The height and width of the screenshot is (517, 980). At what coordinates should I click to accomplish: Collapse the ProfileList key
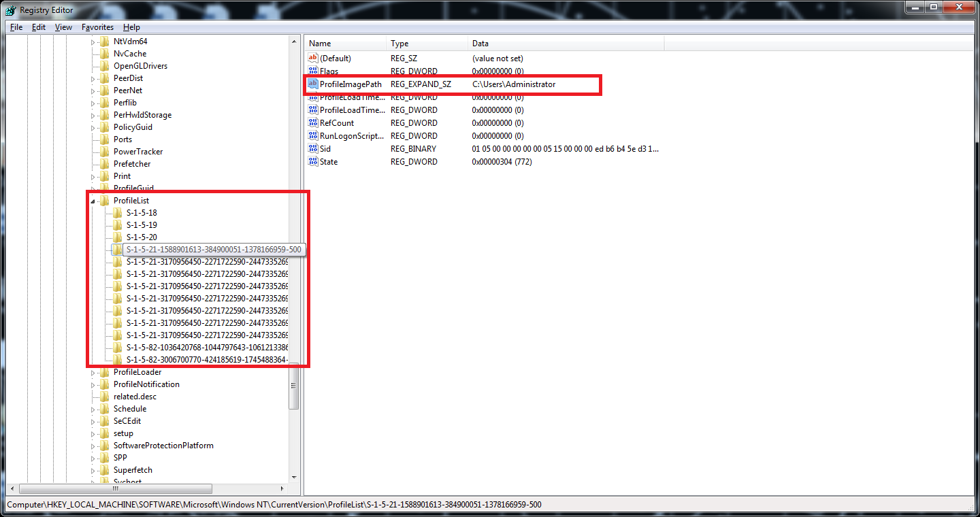click(93, 201)
